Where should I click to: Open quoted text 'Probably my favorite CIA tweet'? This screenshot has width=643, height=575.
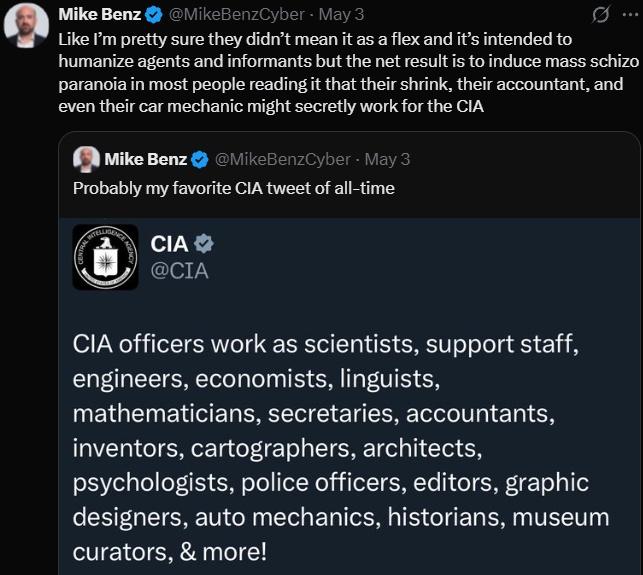point(233,188)
